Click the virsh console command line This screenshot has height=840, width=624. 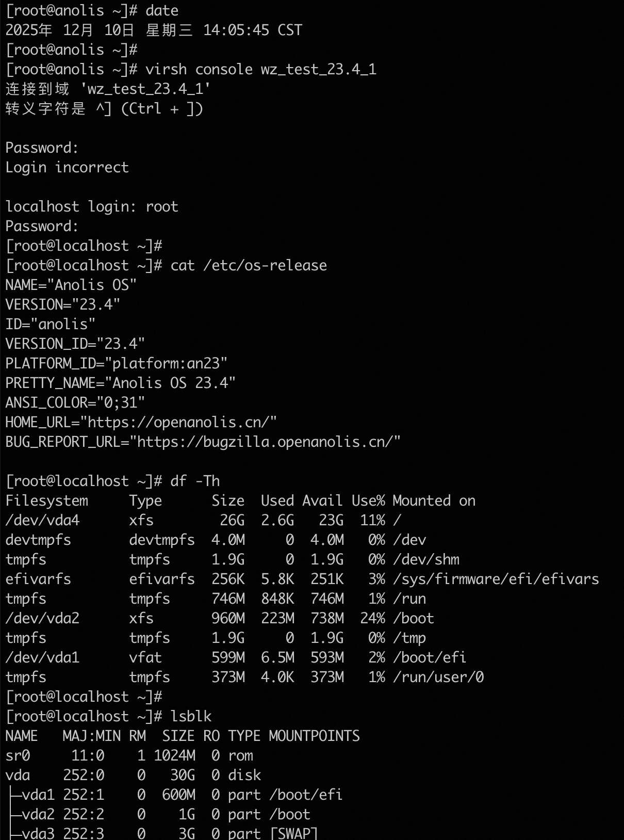[x=260, y=70]
